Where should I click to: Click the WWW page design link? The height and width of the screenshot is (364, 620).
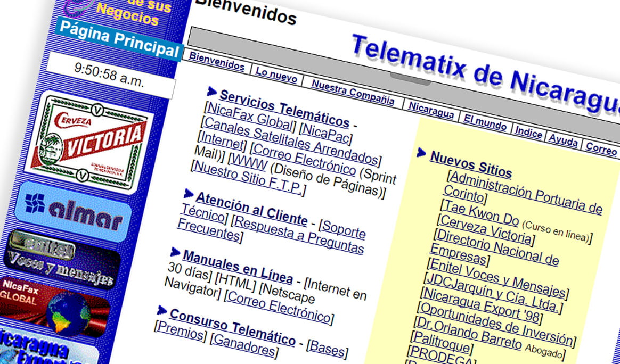248,161
